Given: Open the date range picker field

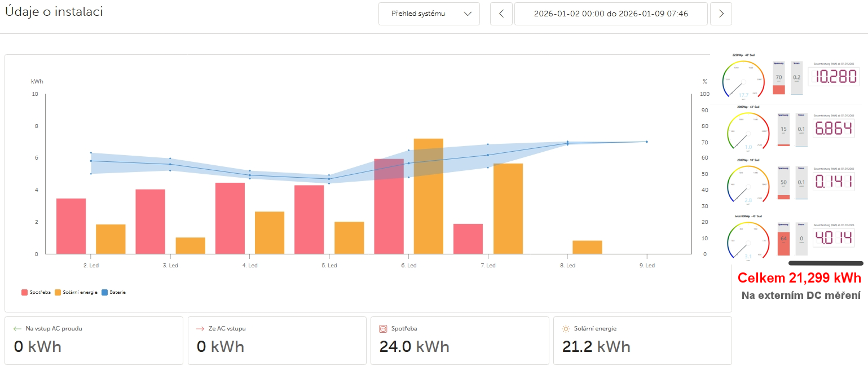Looking at the screenshot, I should [610, 14].
